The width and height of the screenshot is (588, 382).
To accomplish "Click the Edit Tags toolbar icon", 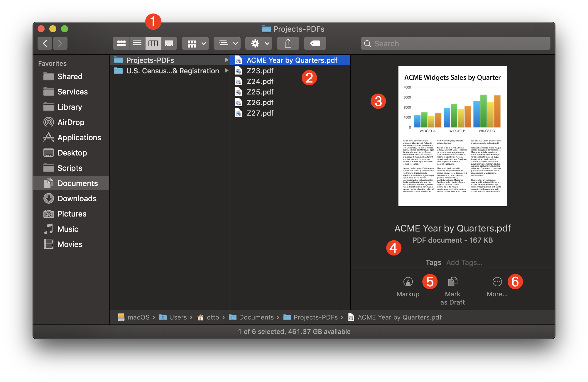I will pyautogui.click(x=315, y=43).
